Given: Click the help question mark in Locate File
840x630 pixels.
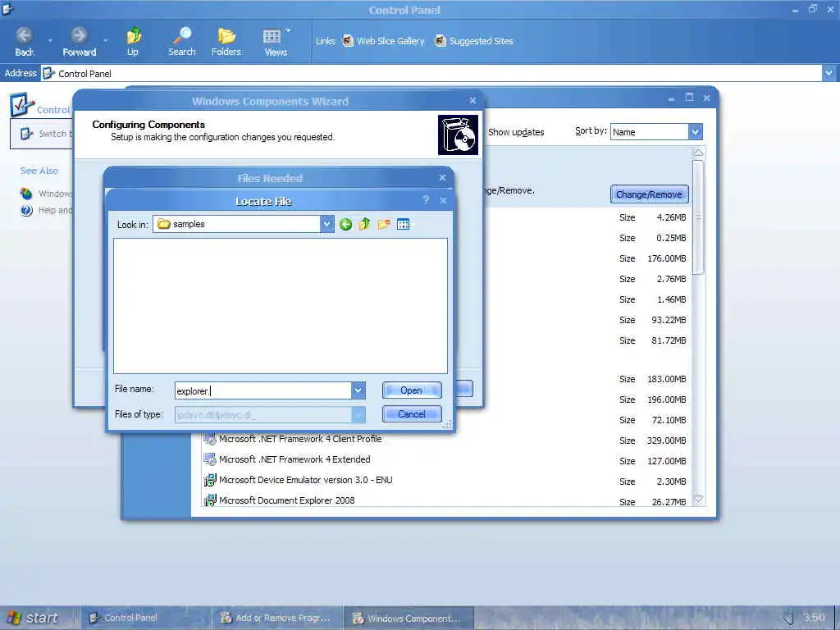Looking at the screenshot, I should (426, 200).
